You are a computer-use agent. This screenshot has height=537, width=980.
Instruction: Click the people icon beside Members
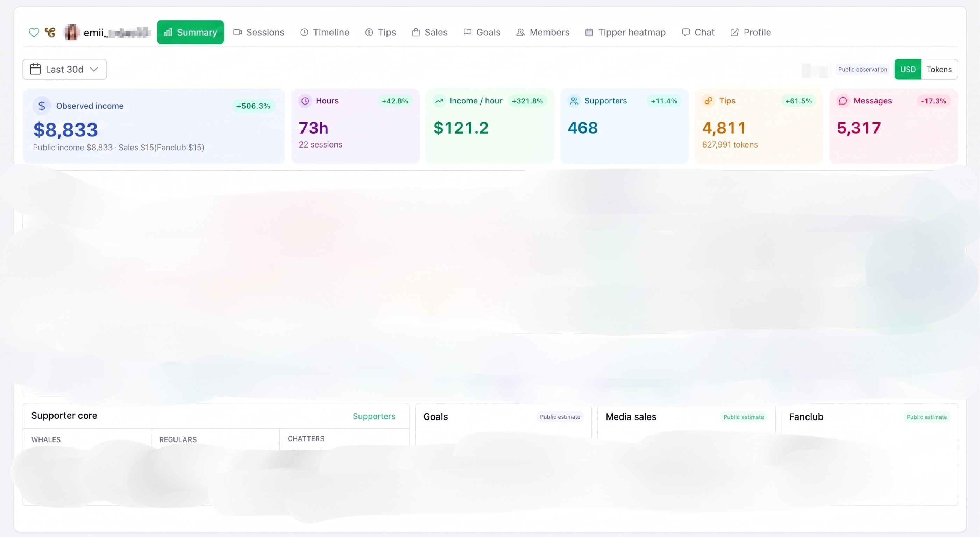point(520,32)
